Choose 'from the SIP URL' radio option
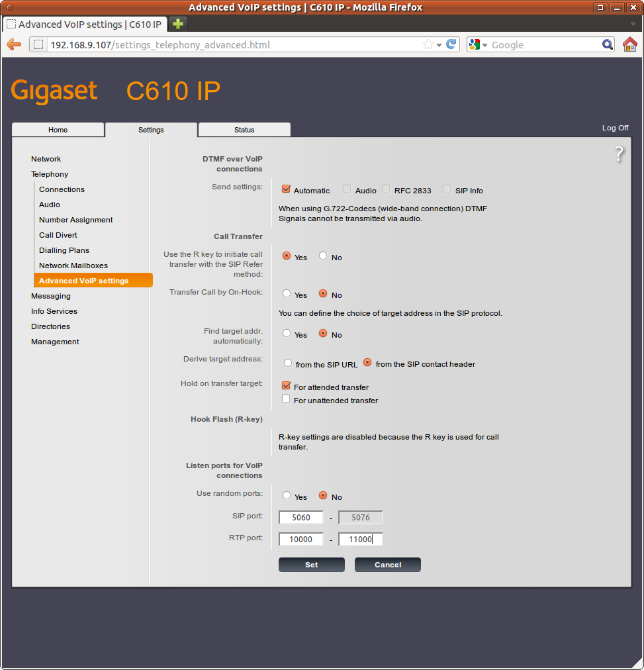The width and height of the screenshot is (644, 670). pyautogui.click(x=287, y=363)
